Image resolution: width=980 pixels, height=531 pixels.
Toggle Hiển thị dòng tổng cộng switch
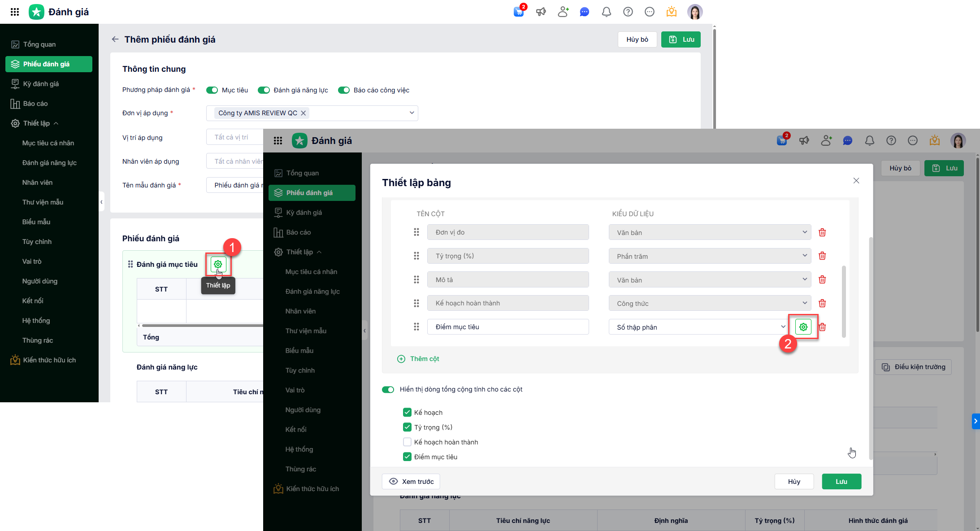tap(388, 389)
